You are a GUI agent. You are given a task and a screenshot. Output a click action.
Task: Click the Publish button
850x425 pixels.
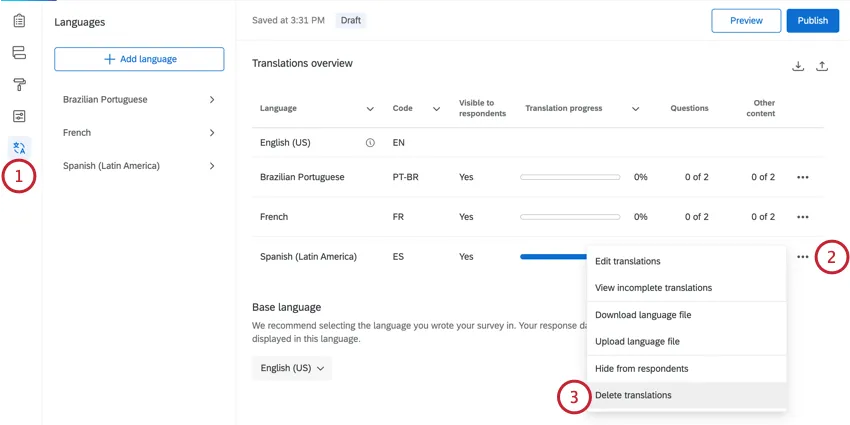[812, 21]
